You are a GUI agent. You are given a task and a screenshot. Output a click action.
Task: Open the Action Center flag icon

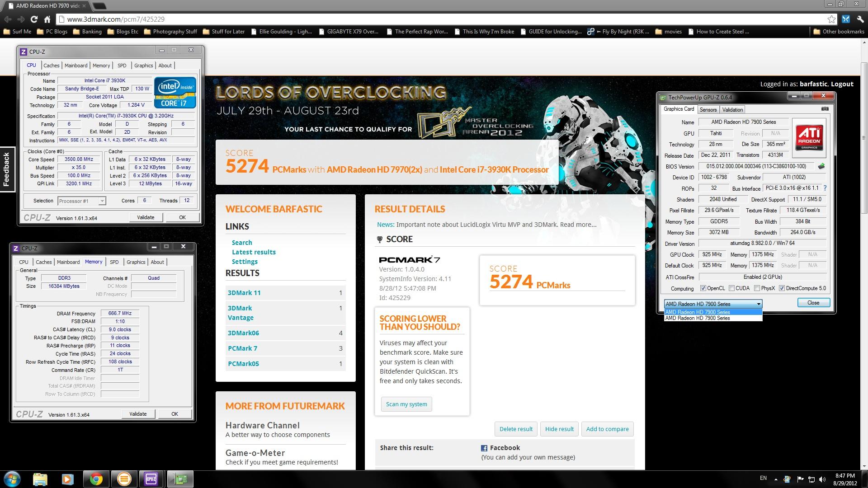pos(800,479)
